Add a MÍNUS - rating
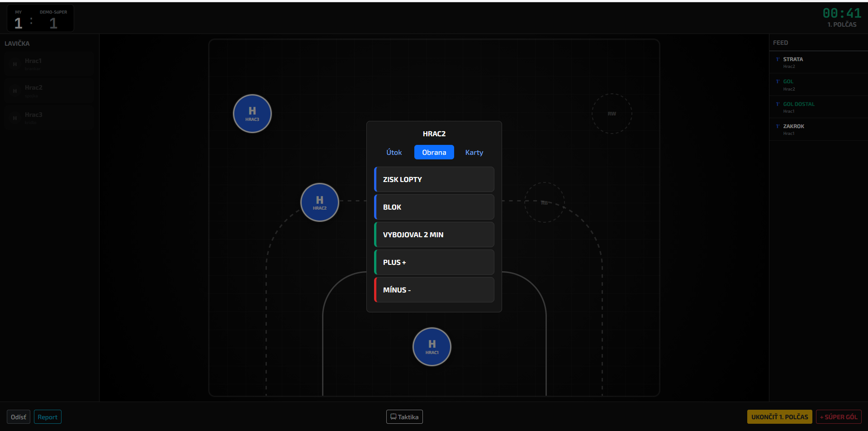Image resolution: width=868 pixels, height=431 pixels. pyautogui.click(x=434, y=290)
